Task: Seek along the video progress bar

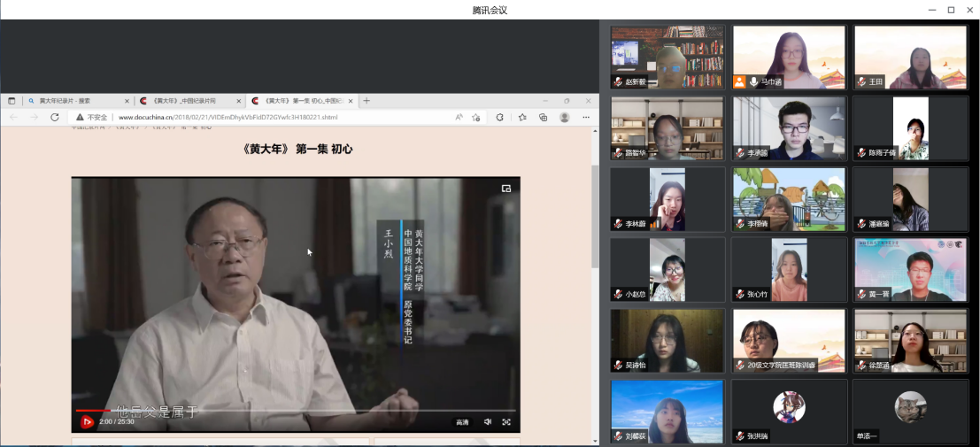Action: 266,411
